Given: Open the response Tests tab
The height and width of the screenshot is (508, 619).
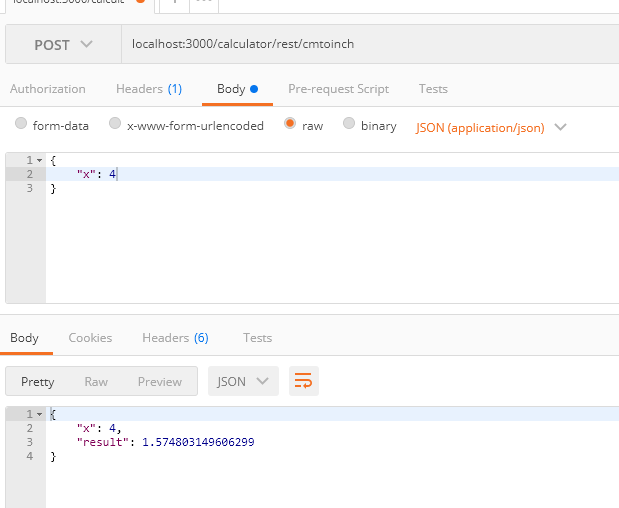Looking at the screenshot, I should [x=257, y=338].
